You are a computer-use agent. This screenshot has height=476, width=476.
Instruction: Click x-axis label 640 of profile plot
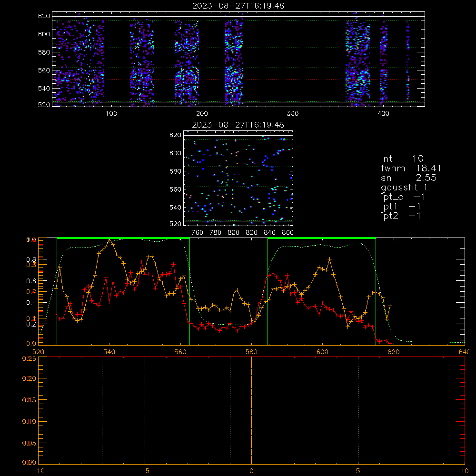[465, 352]
